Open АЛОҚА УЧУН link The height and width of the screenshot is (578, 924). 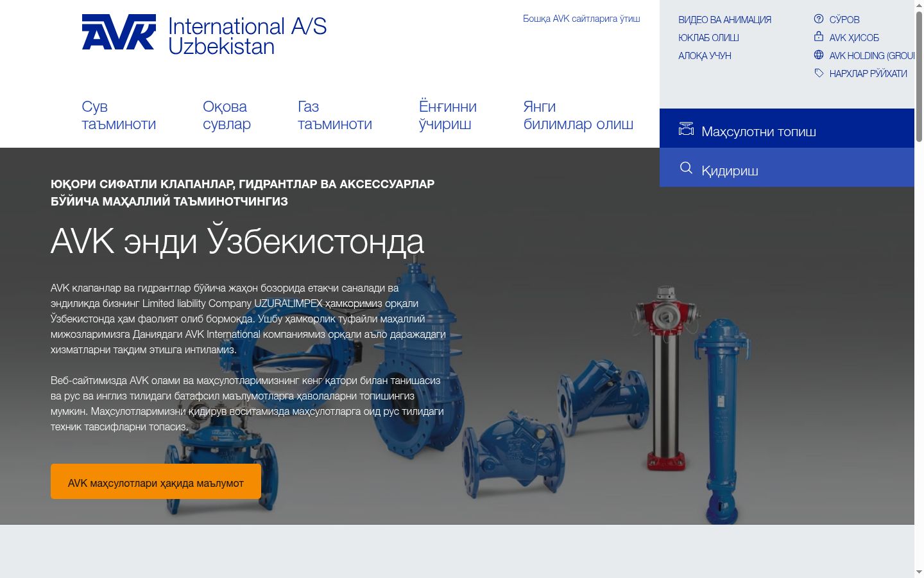tap(705, 56)
